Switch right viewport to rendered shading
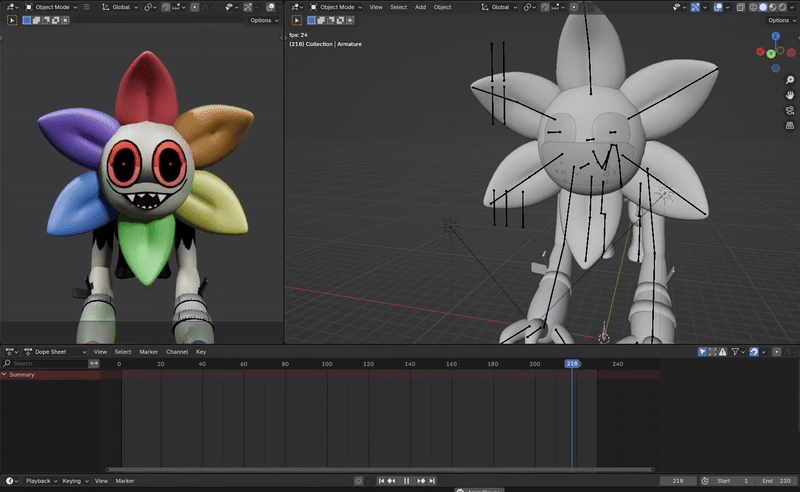 coord(783,7)
